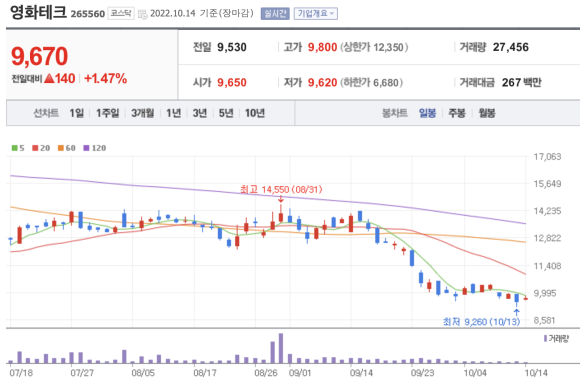The image size is (580, 384).
Task: Click the 전일 9,530 value
Action: 232,47
